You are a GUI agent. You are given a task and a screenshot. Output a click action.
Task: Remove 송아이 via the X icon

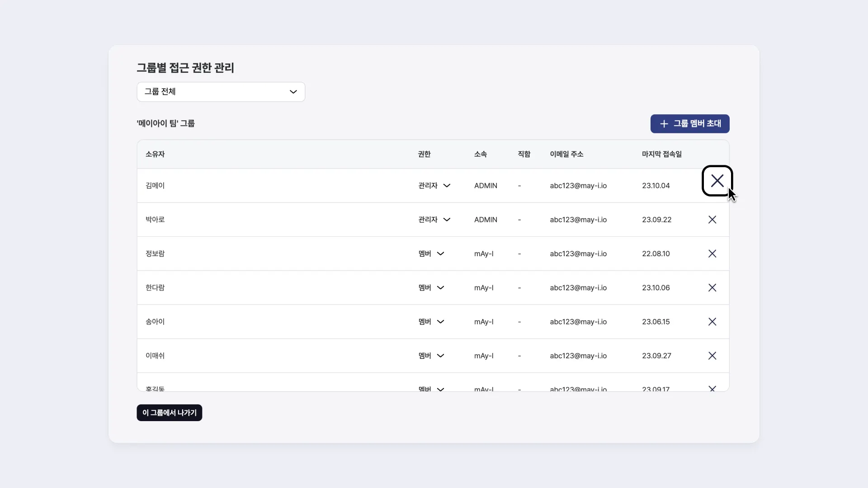tap(712, 322)
